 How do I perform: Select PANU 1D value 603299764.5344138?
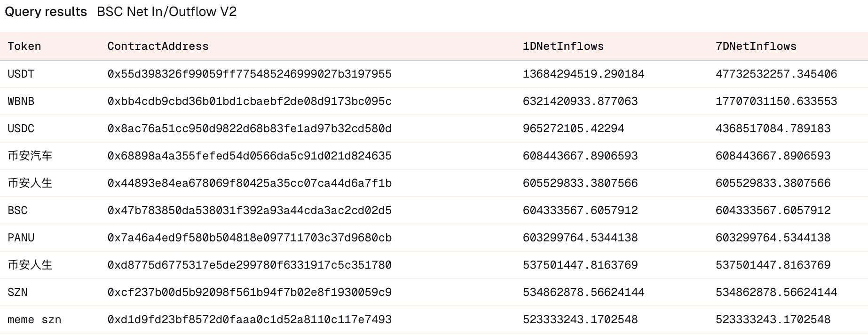580,238
